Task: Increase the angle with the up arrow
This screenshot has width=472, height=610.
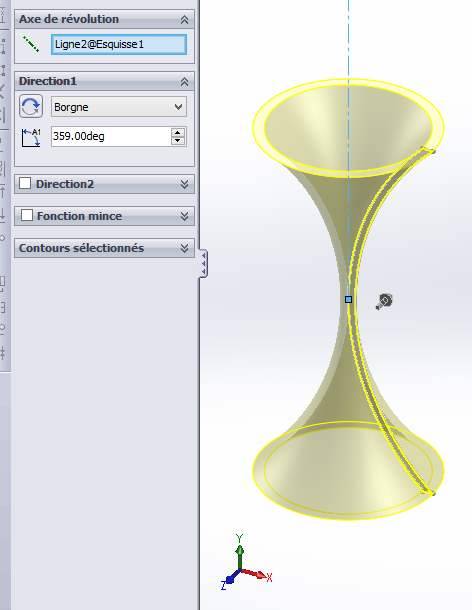Action: (x=178, y=132)
